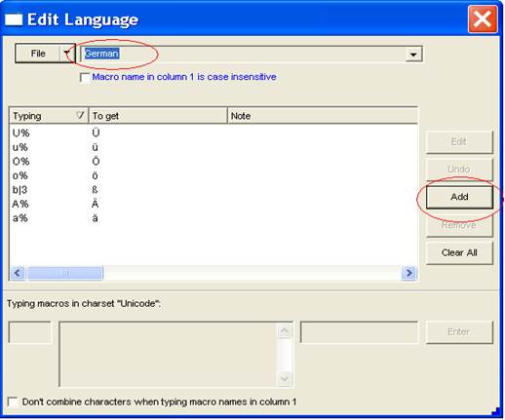Select the b|3 macro row
Viewport: 505px width, 420px height.
tap(214, 190)
